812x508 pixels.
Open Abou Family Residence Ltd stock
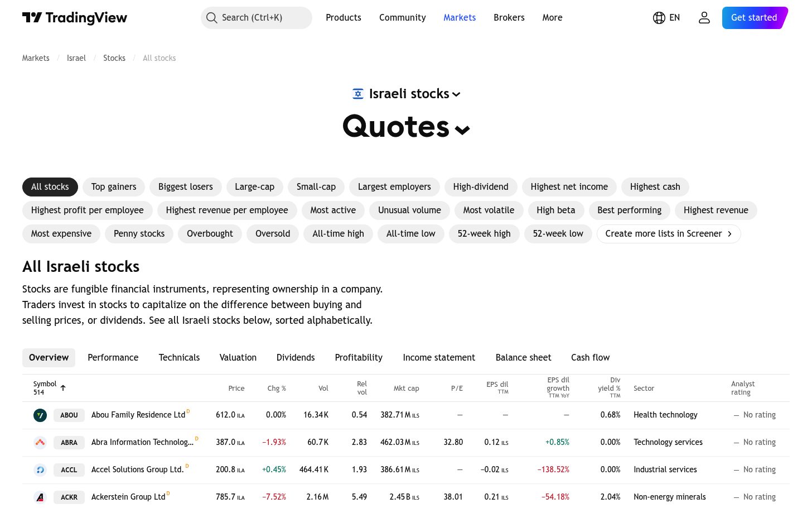click(x=138, y=415)
